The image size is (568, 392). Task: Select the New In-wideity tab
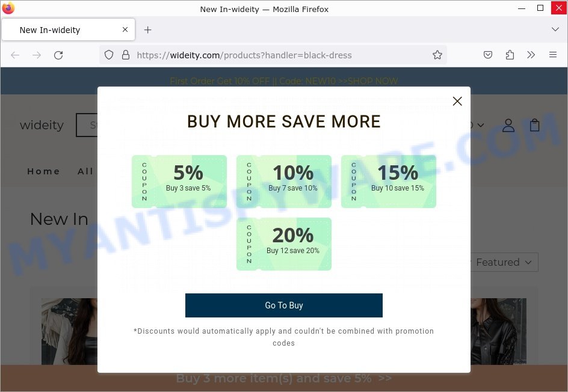[68, 29]
